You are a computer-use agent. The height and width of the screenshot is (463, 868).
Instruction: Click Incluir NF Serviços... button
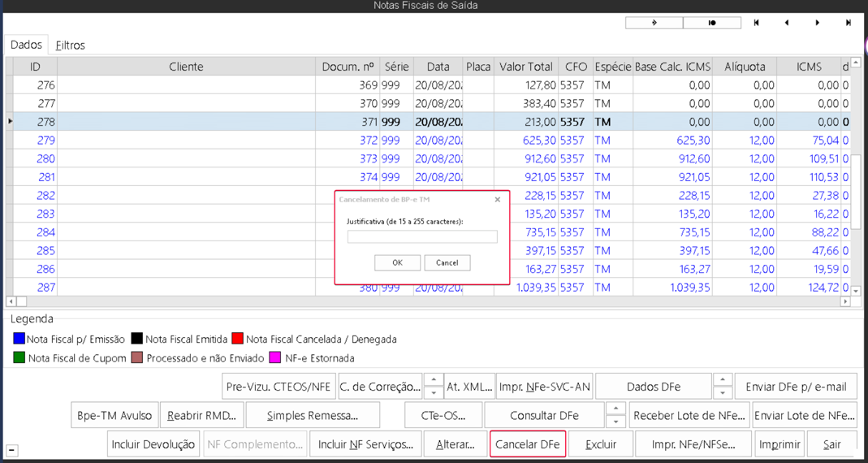tap(366, 444)
